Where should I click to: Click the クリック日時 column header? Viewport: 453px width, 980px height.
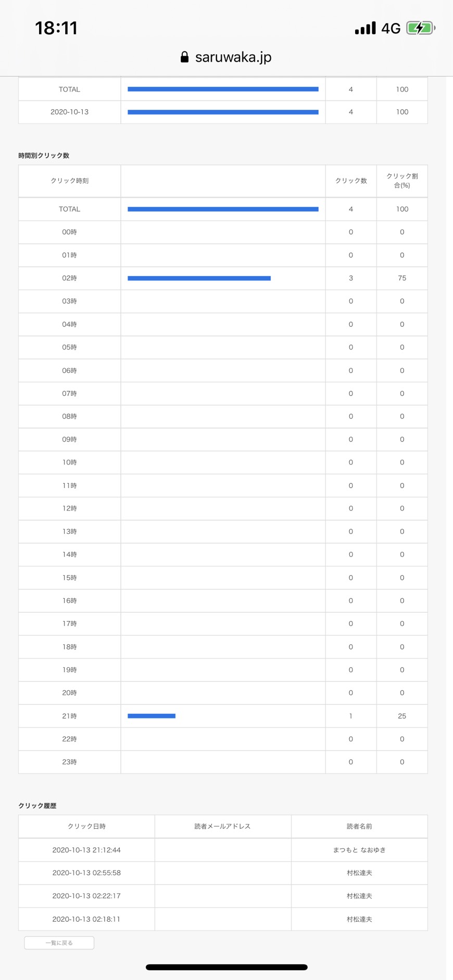pyautogui.click(x=86, y=826)
